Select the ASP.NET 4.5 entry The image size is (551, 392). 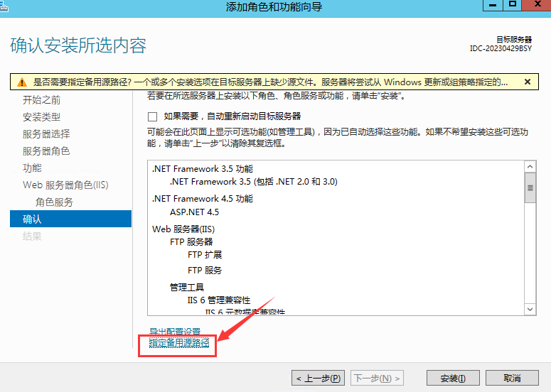[194, 212]
